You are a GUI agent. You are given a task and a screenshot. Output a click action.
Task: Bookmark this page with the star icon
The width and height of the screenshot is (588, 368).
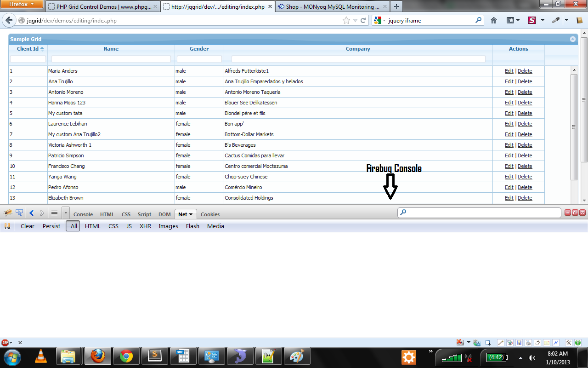click(x=346, y=20)
